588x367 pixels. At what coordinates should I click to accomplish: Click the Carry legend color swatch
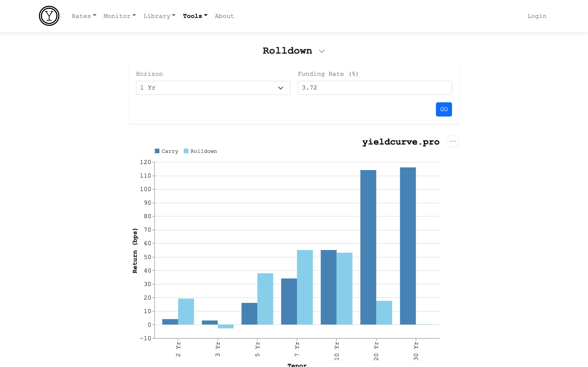157,151
